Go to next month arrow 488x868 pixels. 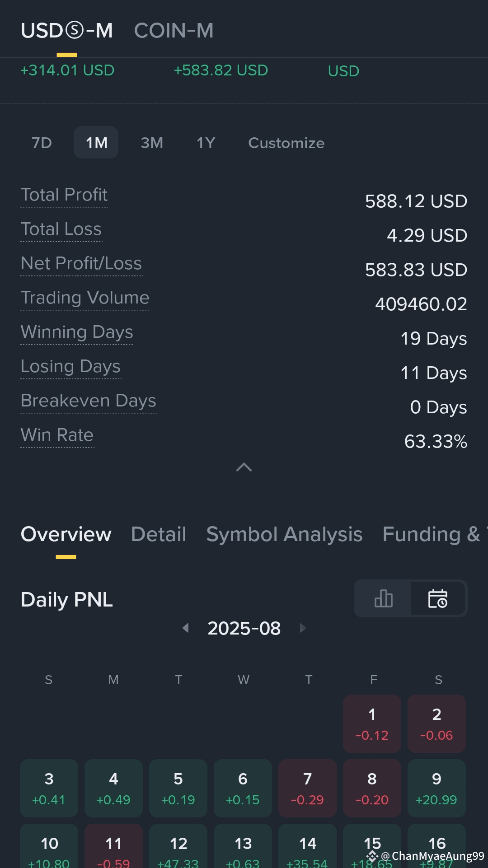[303, 628]
